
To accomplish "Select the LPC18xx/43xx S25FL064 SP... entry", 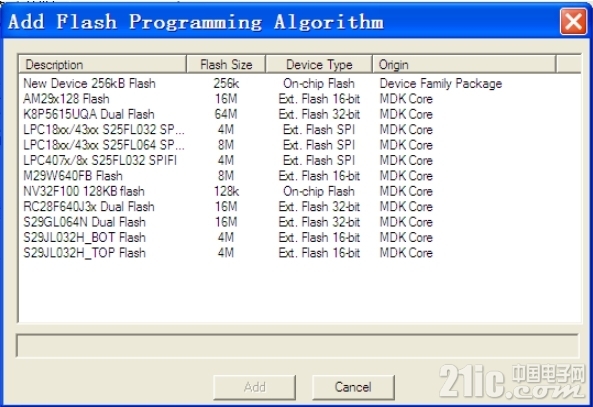I will point(104,145).
